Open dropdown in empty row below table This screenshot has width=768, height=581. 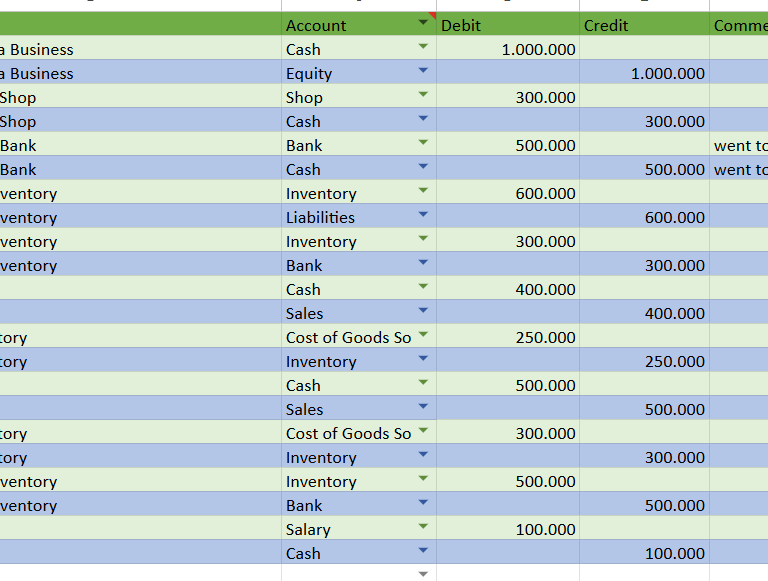[x=423, y=574]
